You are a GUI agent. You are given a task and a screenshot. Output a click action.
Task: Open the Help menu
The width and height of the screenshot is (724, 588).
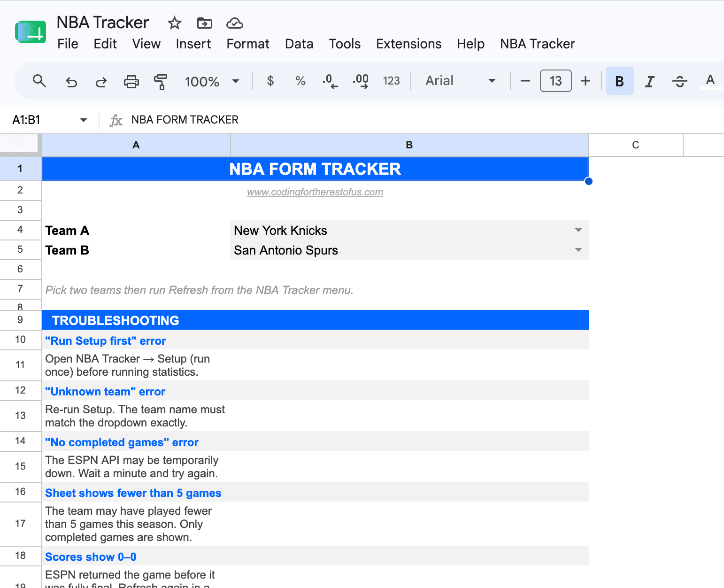471,44
